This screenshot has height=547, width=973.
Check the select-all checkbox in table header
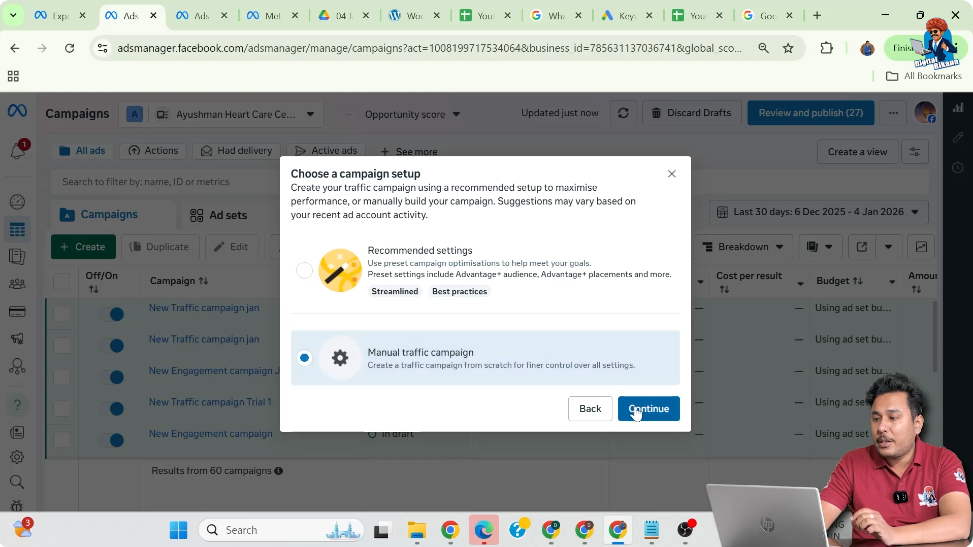61,281
